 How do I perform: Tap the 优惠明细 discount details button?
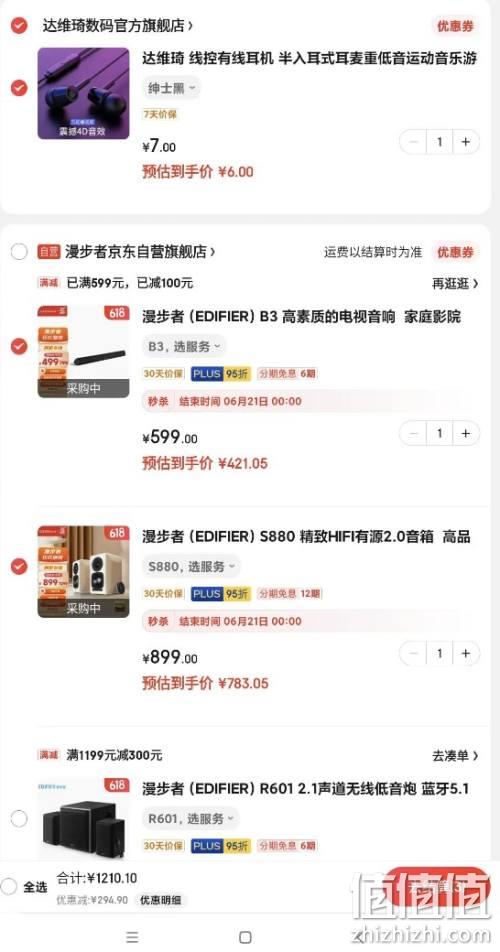[x=160, y=900]
